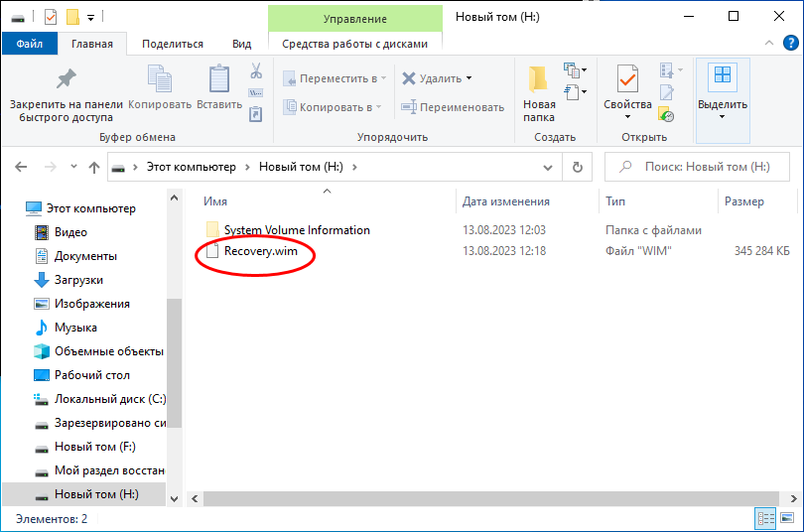The width and height of the screenshot is (804, 532).
Task: Switch to large icons view in status bar
Action: (x=787, y=519)
